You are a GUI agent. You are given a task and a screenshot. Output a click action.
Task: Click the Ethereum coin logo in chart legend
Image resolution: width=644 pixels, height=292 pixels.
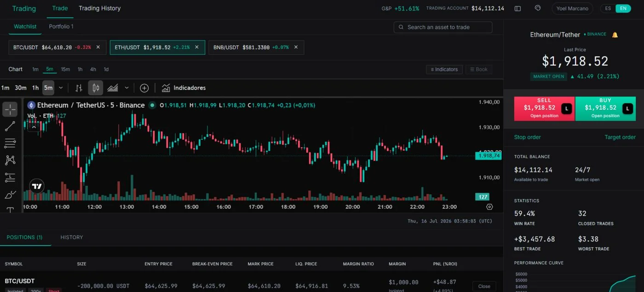coord(31,105)
